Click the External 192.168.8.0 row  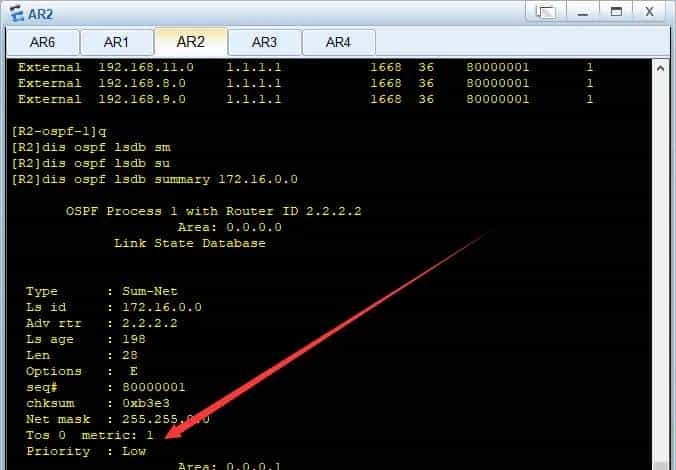306,83
